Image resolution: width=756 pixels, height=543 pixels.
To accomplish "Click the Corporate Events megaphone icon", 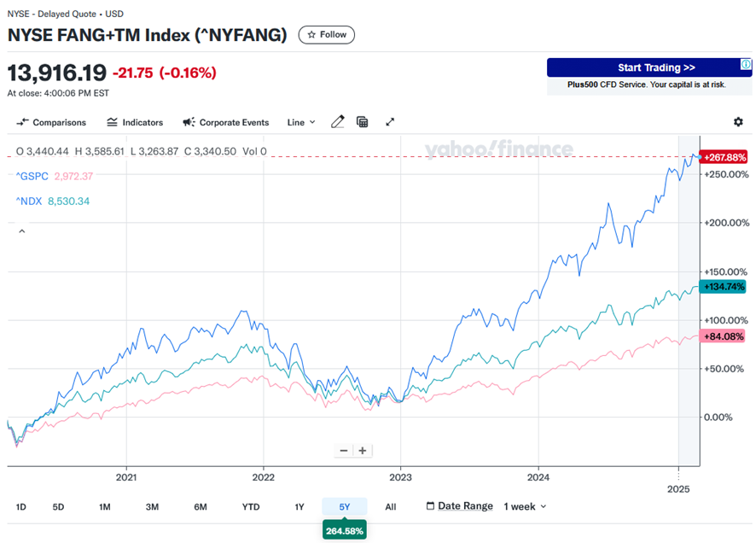I will click(x=189, y=122).
